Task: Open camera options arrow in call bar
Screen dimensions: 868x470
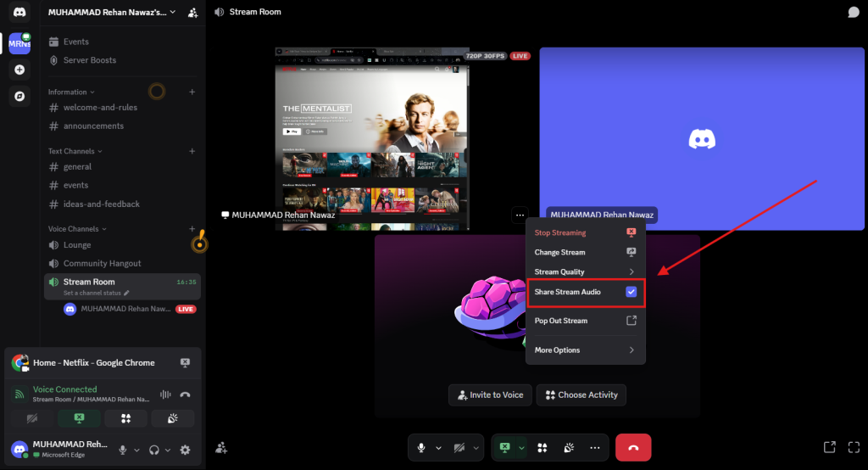Action: 476,448
